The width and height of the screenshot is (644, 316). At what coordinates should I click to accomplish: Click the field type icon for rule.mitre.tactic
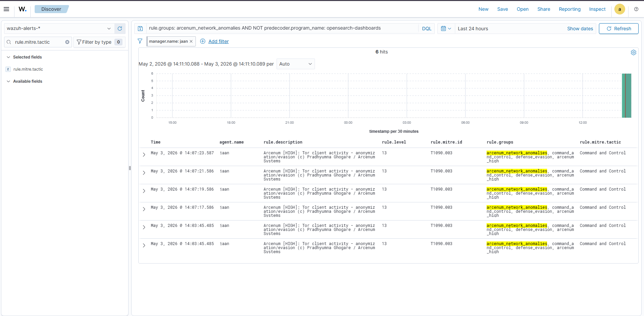coord(8,69)
